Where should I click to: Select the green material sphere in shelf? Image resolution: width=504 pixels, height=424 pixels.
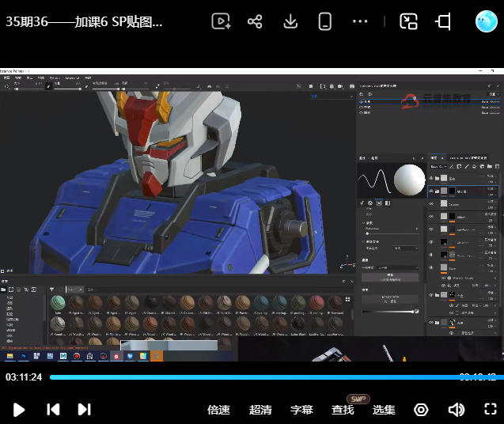pyautogui.click(x=59, y=303)
